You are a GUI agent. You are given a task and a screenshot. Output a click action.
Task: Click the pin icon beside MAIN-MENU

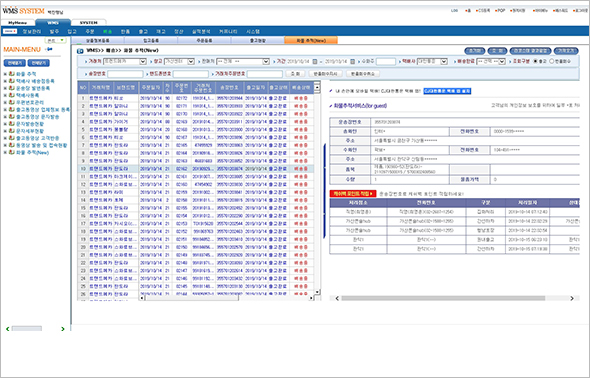click(x=49, y=49)
